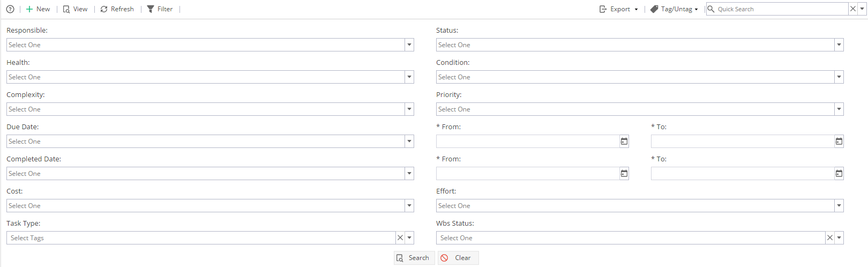This screenshot has width=868, height=267.
Task: Clear the Quick Search box with X
Action: tap(853, 9)
